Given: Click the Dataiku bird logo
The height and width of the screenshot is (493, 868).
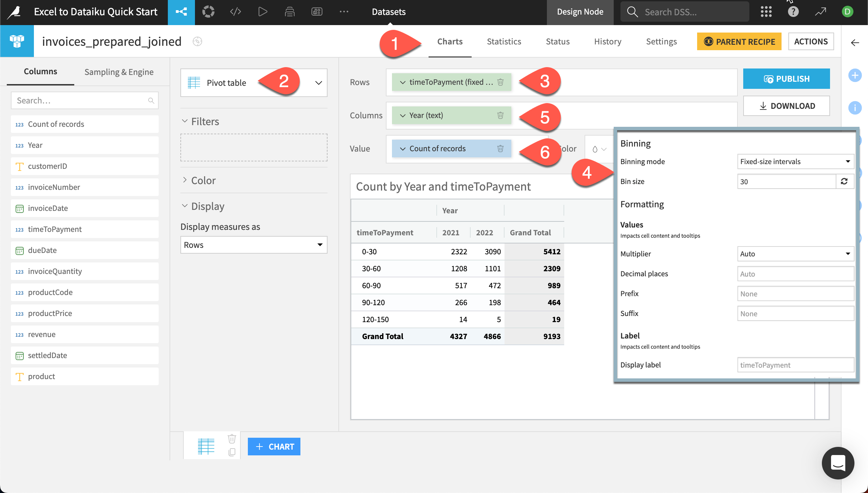Looking at the screenshot, I should pos(15,12).
